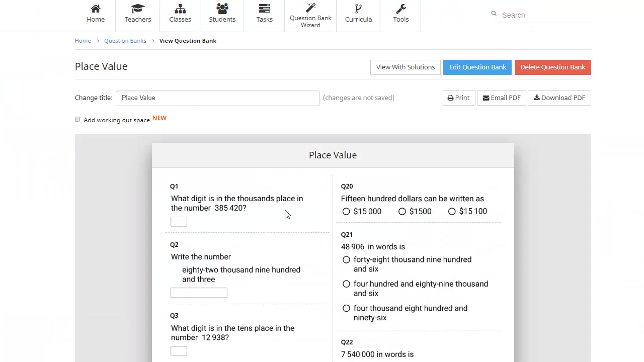Select the $1500 radio option in Q20
Viewport: 644px width, 362px height.
pos(403,211)
